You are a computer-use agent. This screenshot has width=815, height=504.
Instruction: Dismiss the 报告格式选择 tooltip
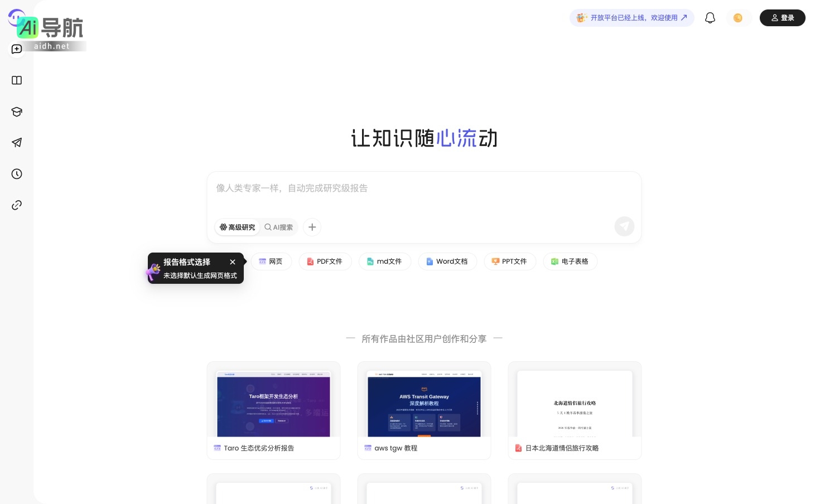(x=233, y=262)
